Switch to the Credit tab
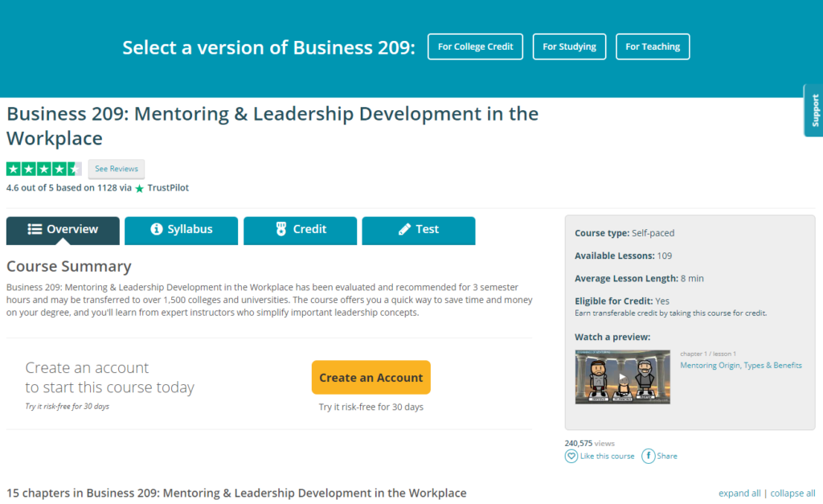 point(301,230)
